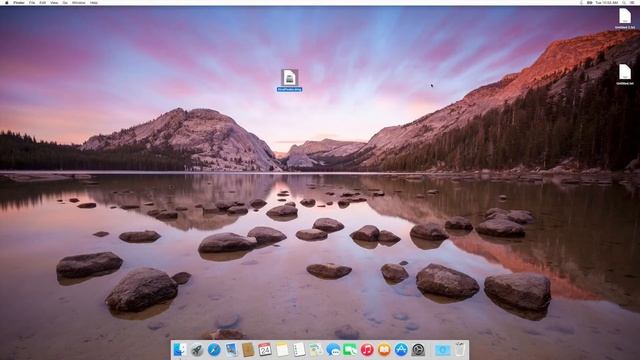Open the blue folder stack in Dock
Image resolution: width=640 pixels, height=360 pixels.
442,350
